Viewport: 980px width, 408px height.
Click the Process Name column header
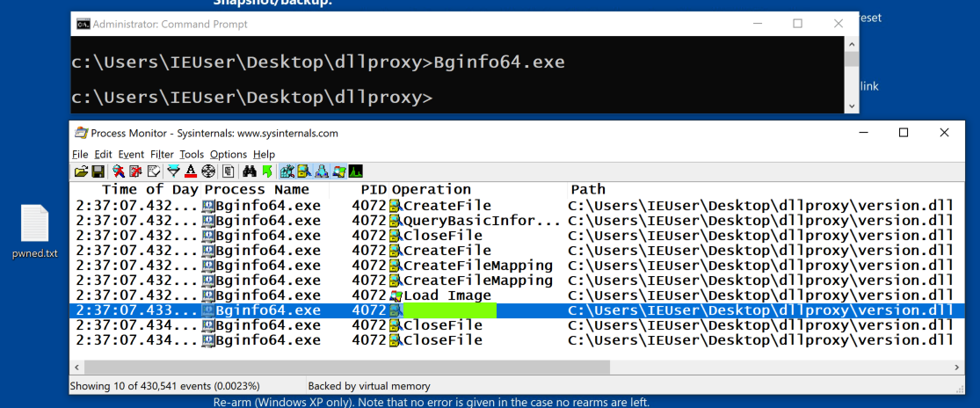[x=257, y=189]
